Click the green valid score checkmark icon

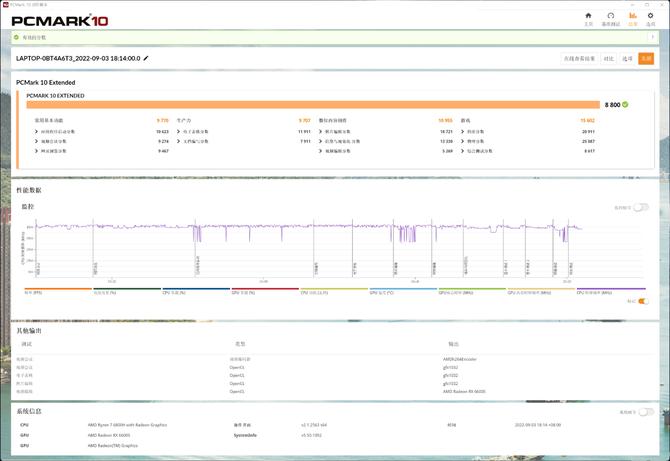click(x=626, y=104)
